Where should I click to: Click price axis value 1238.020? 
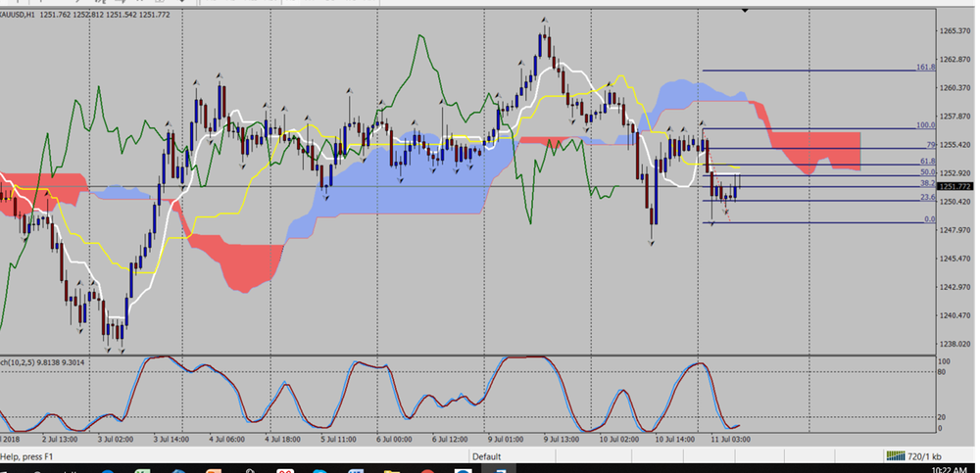pyautogui.click(x=954, y=345)
